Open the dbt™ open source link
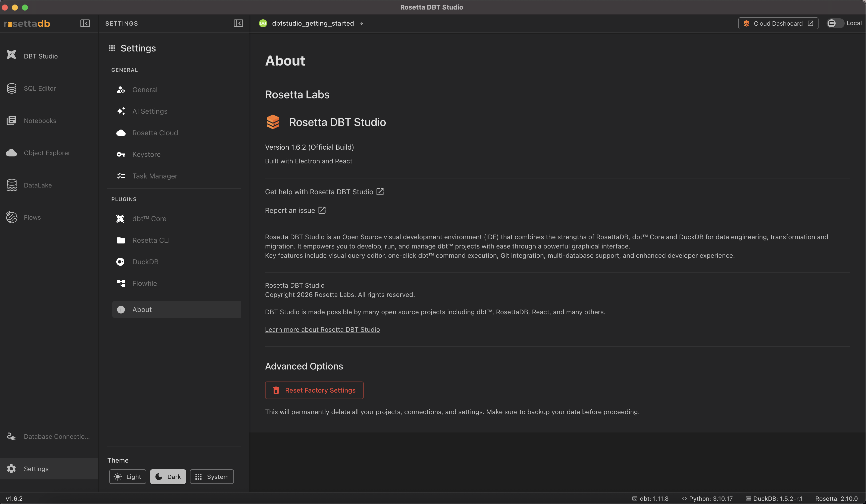This screenshot has height=504, width=866. pyautogui.click(x=484, y=312)
